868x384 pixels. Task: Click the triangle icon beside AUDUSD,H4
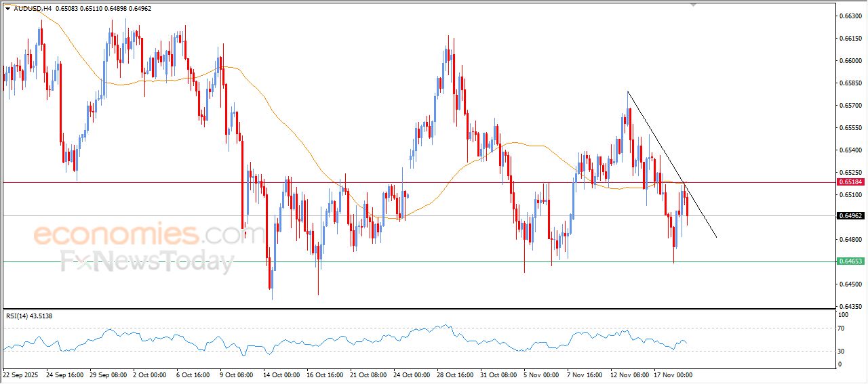[x=7, y=9]
